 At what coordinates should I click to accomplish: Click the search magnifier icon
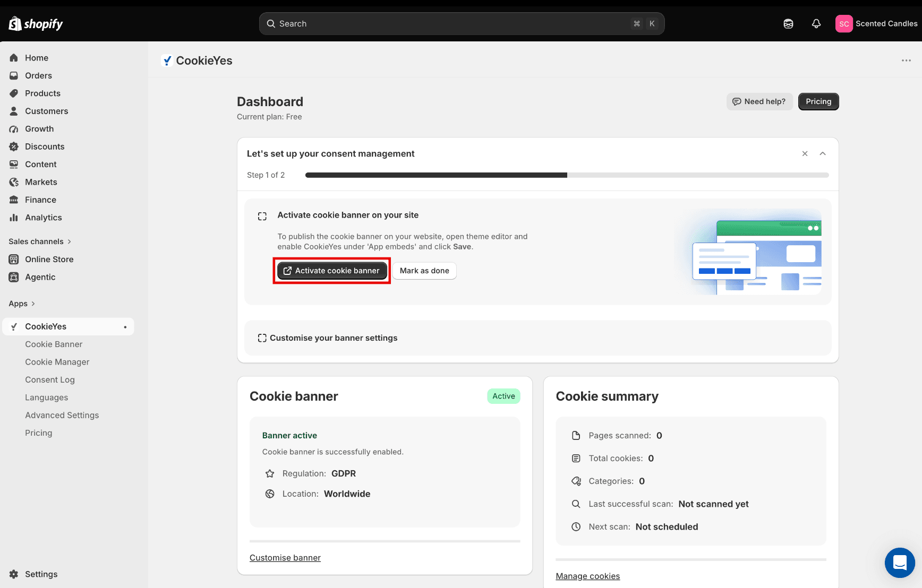(x=271, y=24)
